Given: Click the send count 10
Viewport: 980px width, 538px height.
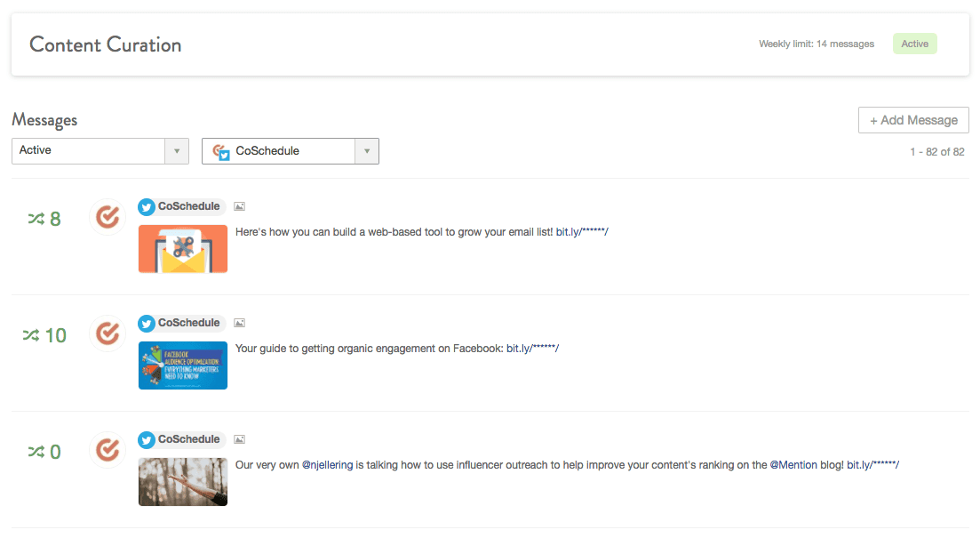Looking at the screenshot, I should coord(56,335).
